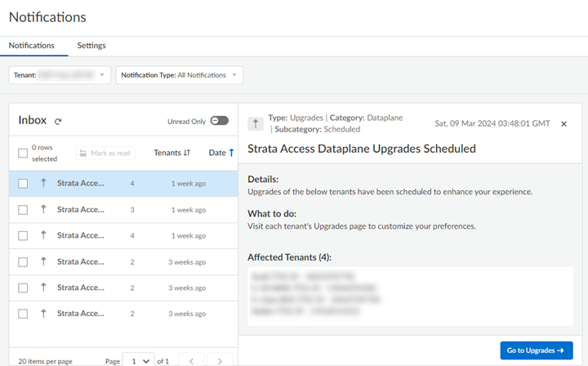This screenshot has width=588, height=366.
Task: Click upgrade icon on first inbox row
Action: tap(43, 184)
